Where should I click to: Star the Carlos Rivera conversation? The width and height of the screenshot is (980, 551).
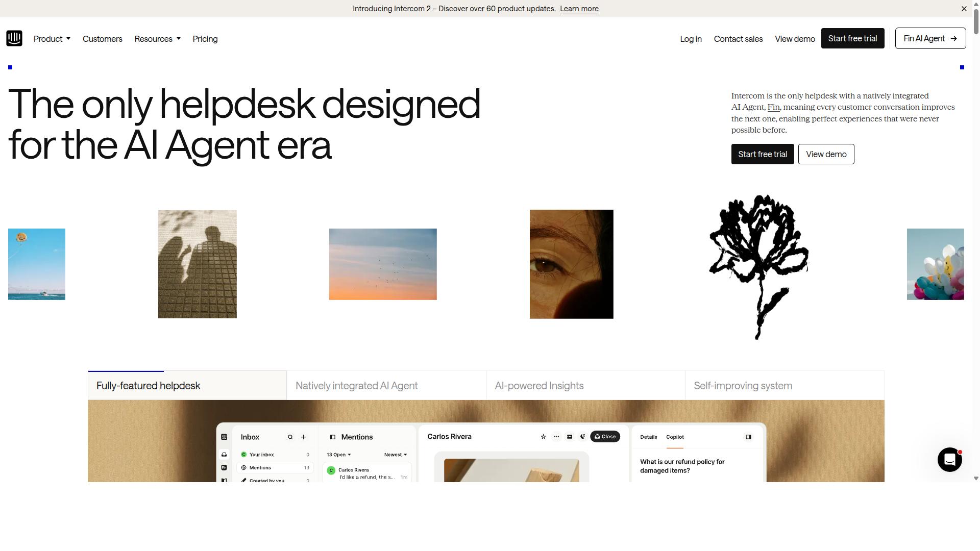click(543, 437)
